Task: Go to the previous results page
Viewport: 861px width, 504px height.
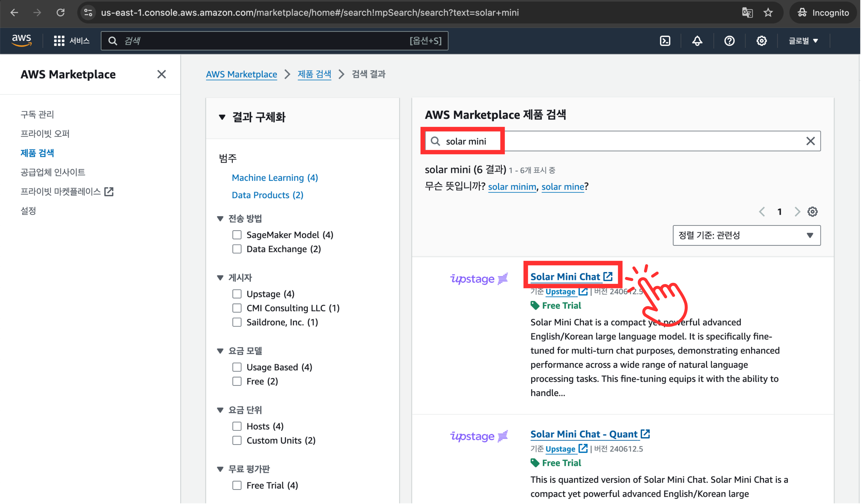Action: (x=762, y=212)
